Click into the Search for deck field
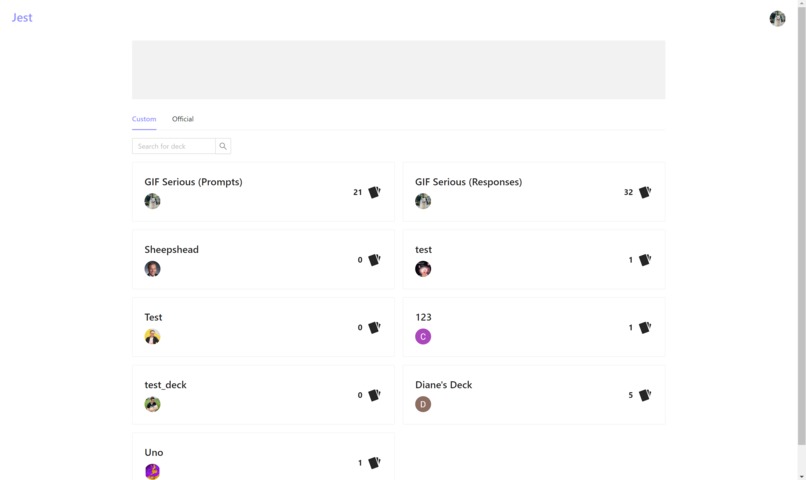The image size is (806, 480). 174,146
